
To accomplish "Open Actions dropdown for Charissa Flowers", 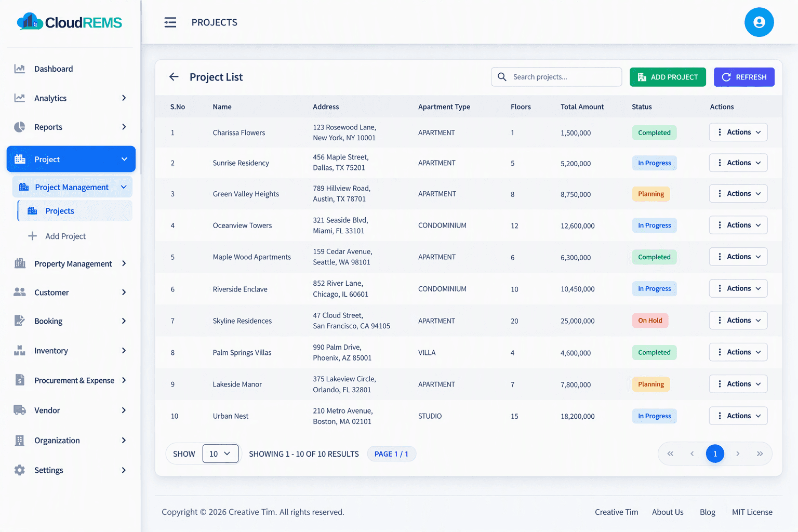I will (738, 132).
